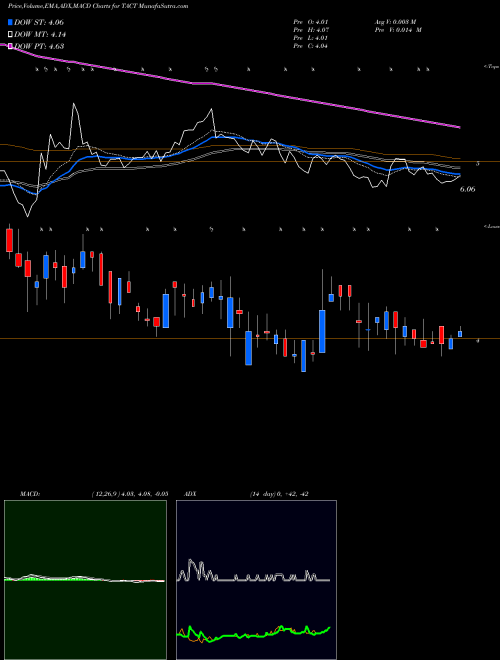Click the 'Avg V: 0.003 M' volume text
Screen dimensions: 500x660
point(395,22)
